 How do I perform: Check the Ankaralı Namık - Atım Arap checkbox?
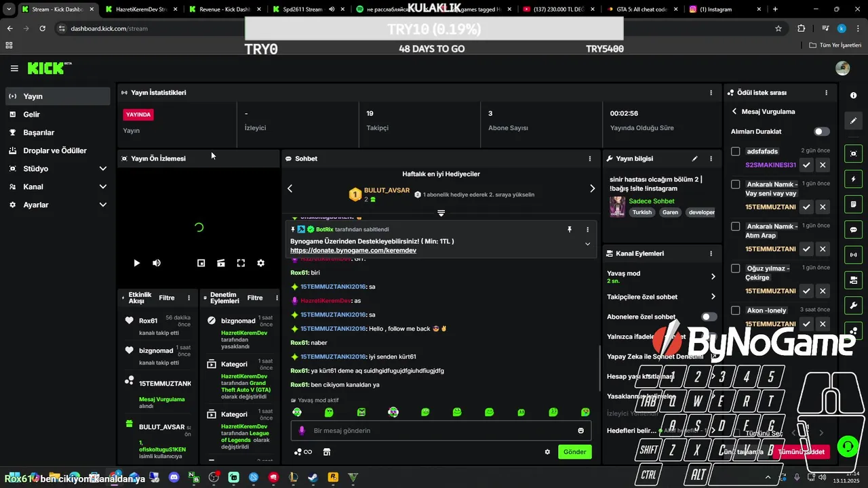pyautogui.click(x=735, y=226)
